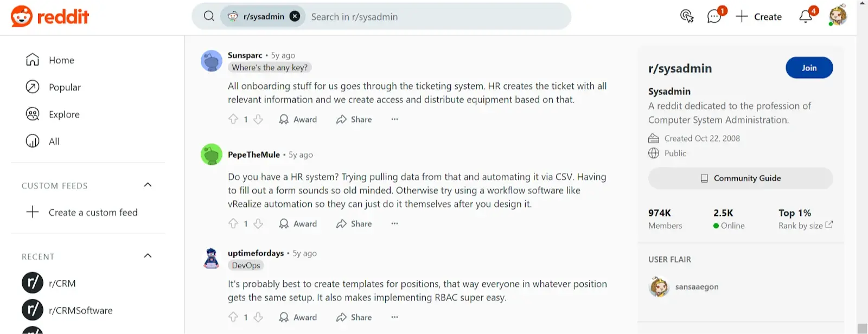Screen dimensions: 868x334
Task: Open the notifications bell
Action: pos(805,16)
